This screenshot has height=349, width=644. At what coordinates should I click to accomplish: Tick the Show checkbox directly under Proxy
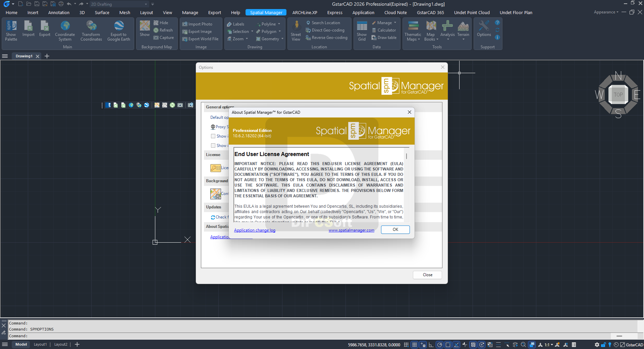[x=213, y=136]
